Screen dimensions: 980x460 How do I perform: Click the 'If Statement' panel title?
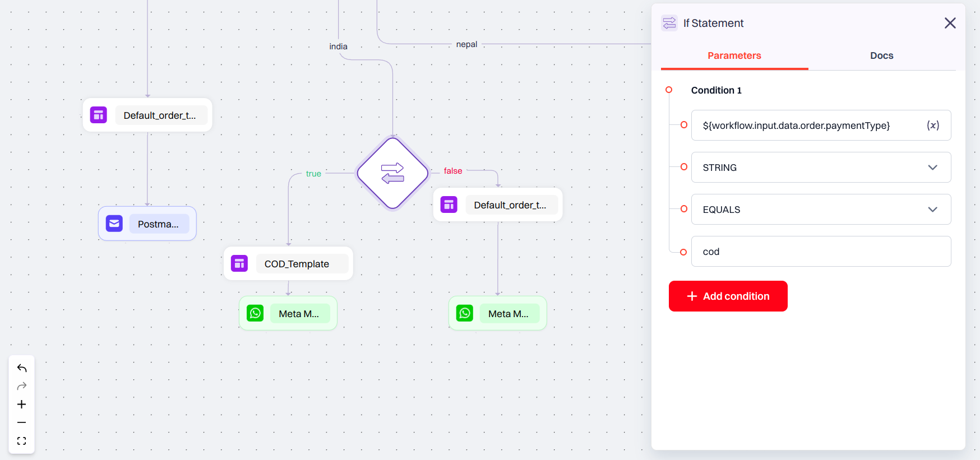(x=713, y=23)
